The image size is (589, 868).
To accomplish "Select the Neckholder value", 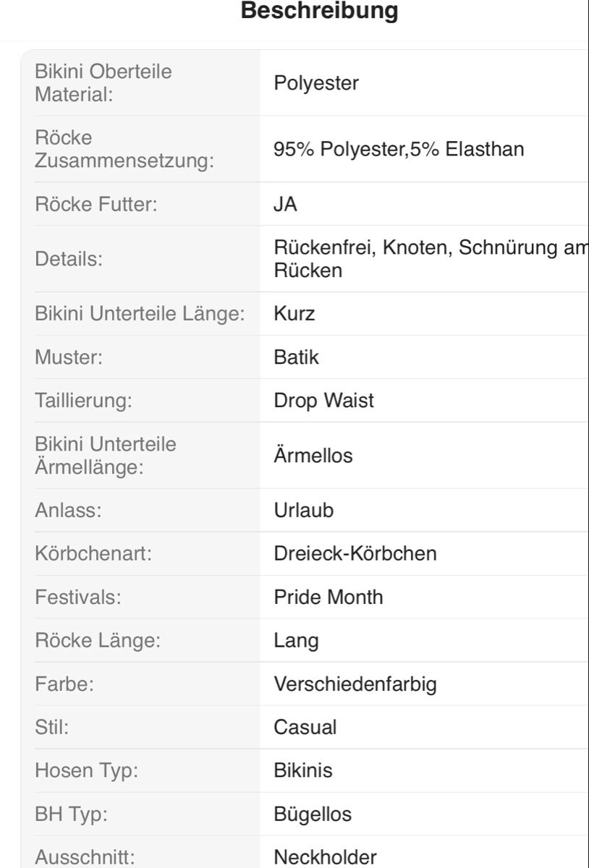I will (x=325, y=858).
